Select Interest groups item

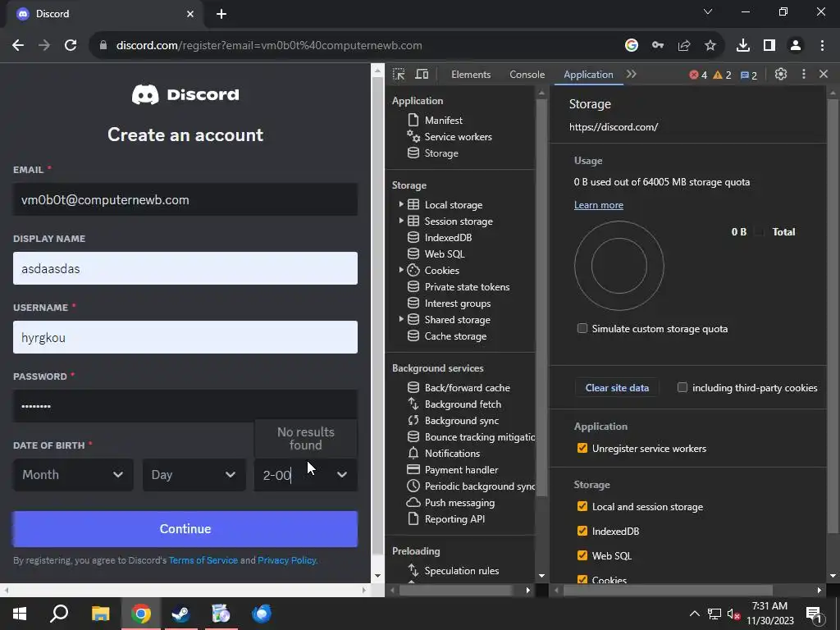click(x=457, y=304)
